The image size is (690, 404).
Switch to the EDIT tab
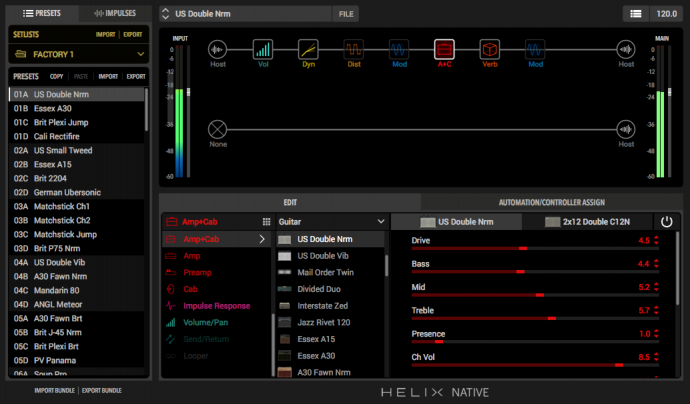coord(290,202)
